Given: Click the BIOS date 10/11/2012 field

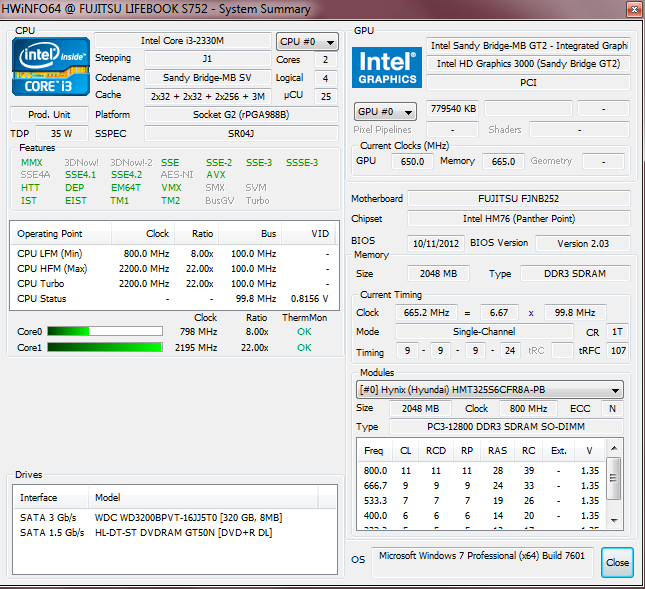Looking at the screenshot, I should [x=436, y=243].
